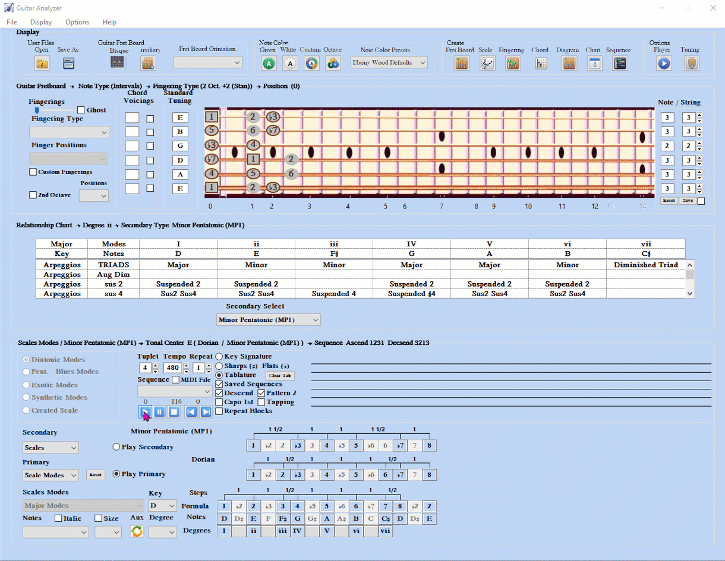Click the Guitar Analyzer title bar icon
This screenshot has height=561, width=725.
pyautogui.click(x=9, y=8)
